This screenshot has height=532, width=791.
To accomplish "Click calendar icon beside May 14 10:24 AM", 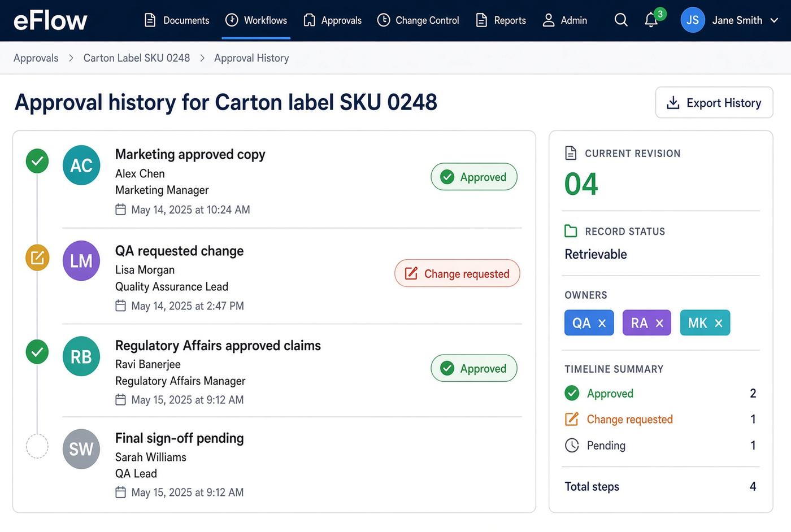I will click(120, 210).
